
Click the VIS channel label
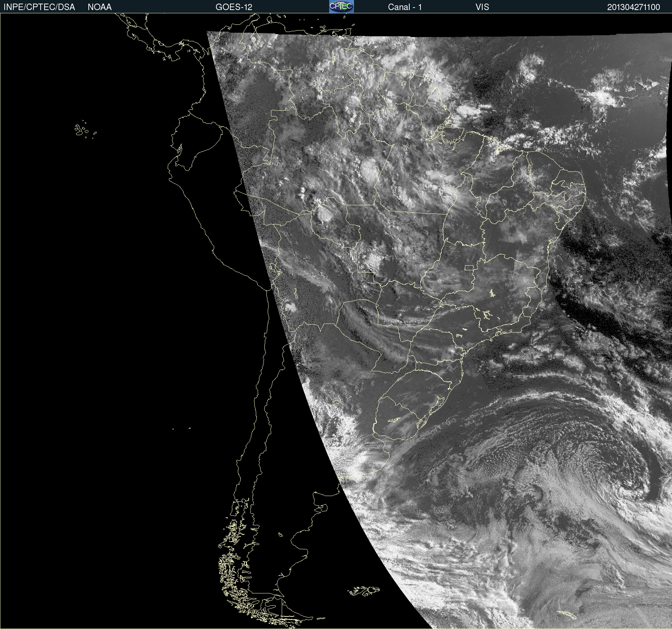(482, 7)
